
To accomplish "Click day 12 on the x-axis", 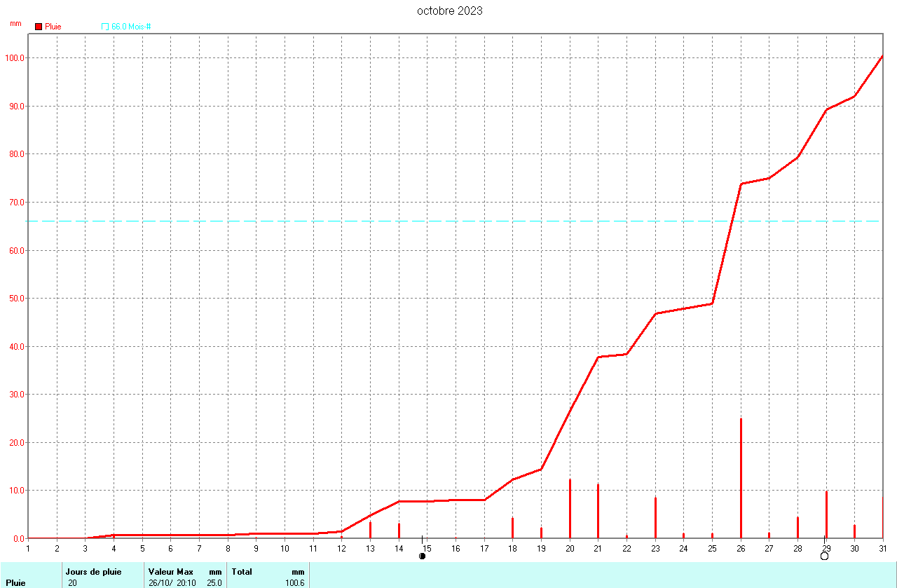I will click(x=341, y=548).
